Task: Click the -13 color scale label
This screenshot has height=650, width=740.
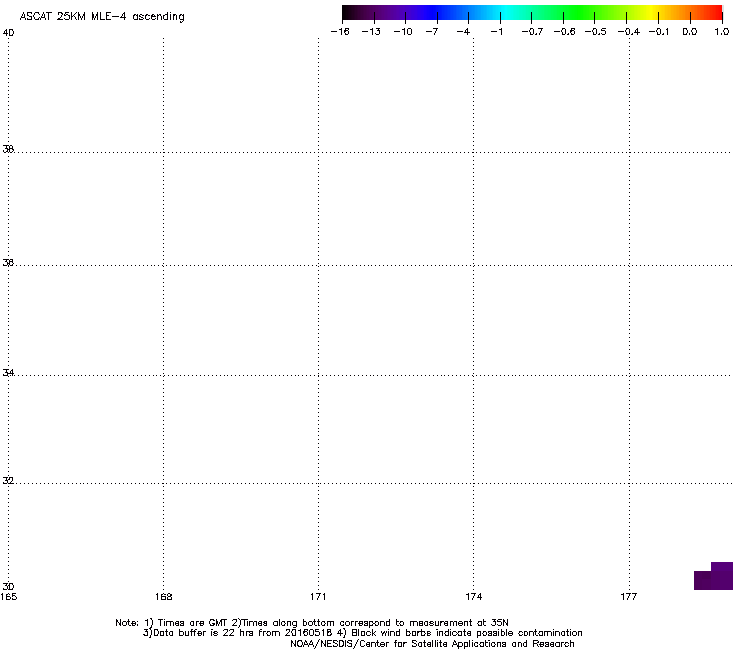Action: point(371,32)
